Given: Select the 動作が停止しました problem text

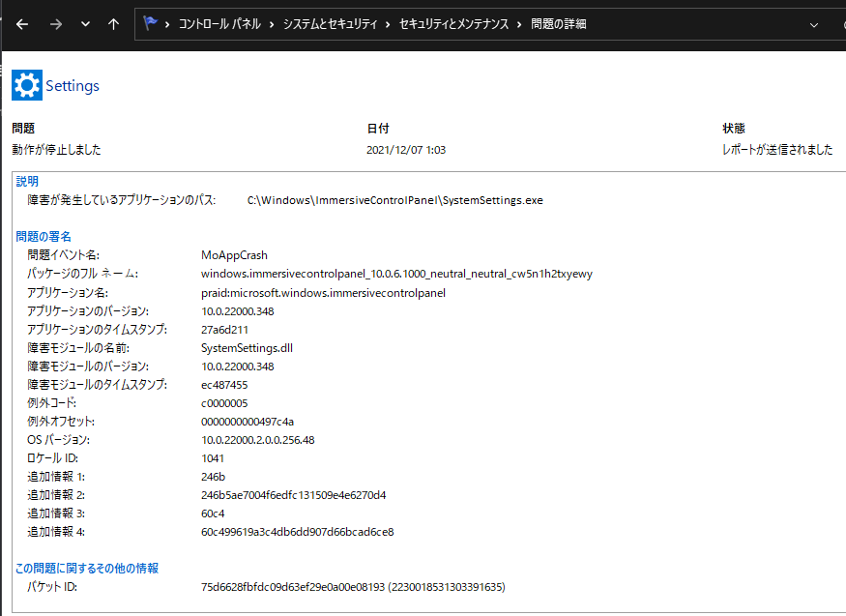Looking at the screenshot, I should pos(56,150).
